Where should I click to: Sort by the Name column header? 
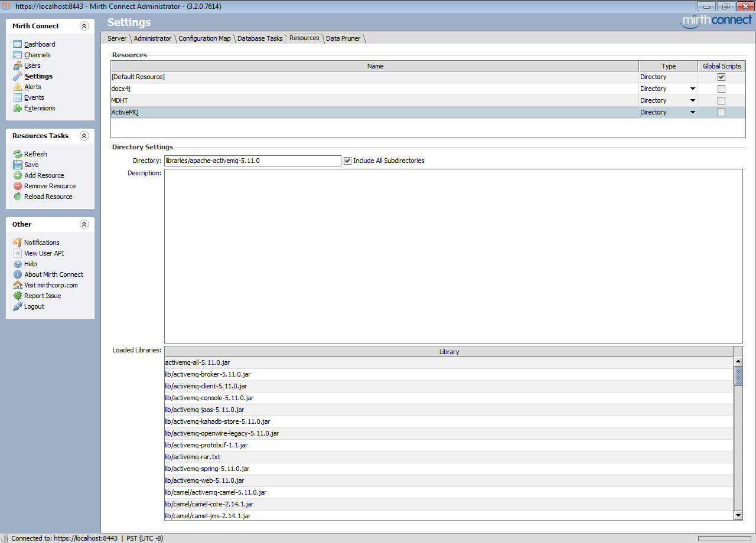point(375,66)
